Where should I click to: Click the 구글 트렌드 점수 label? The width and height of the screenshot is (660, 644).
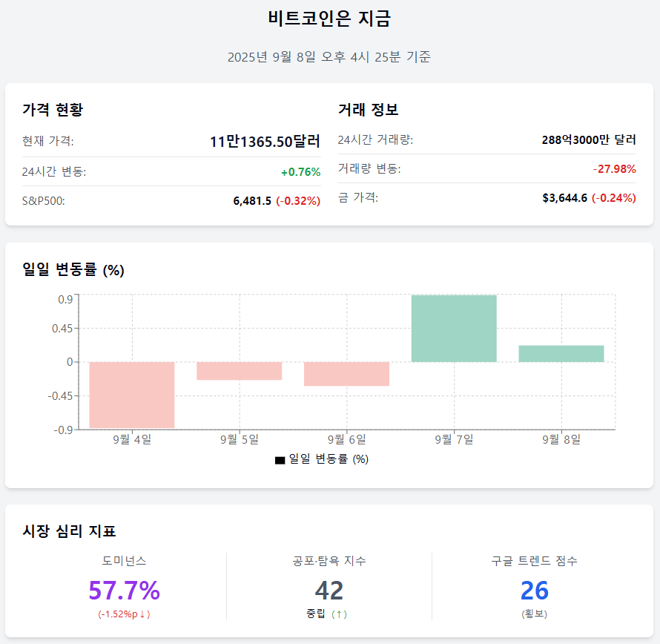[x=534, y=561]
